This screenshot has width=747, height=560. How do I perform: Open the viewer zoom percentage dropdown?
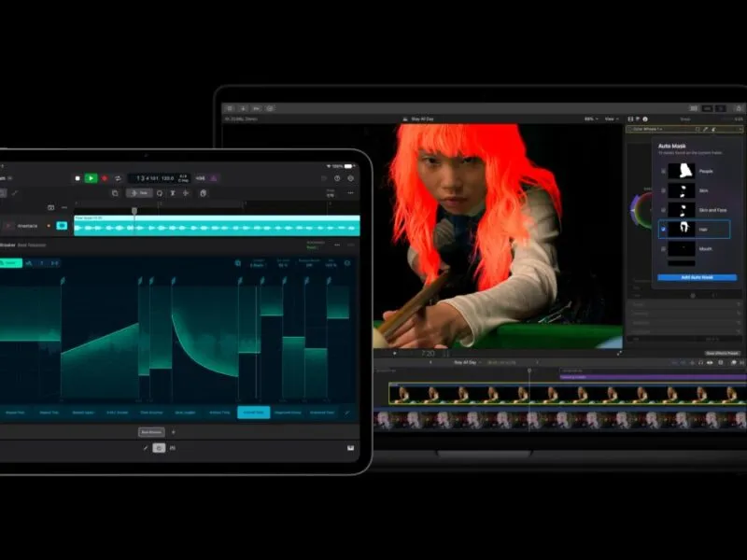tap(591, 119)
